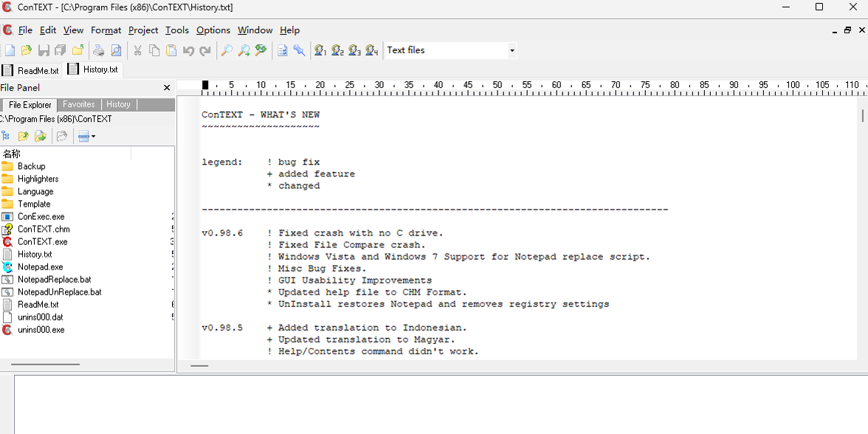Open the Project menu
The width and height of the screenshot is (868, 434).
(x=143, y=30)
